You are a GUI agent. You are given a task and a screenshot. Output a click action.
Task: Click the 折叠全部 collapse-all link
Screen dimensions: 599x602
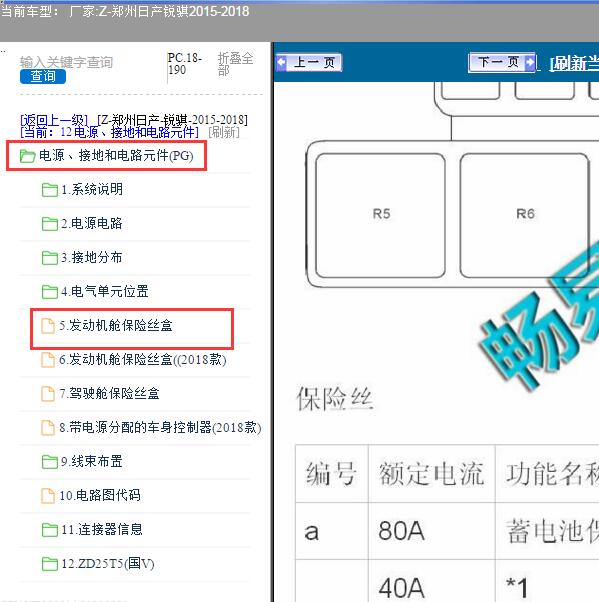click(235, 64)
